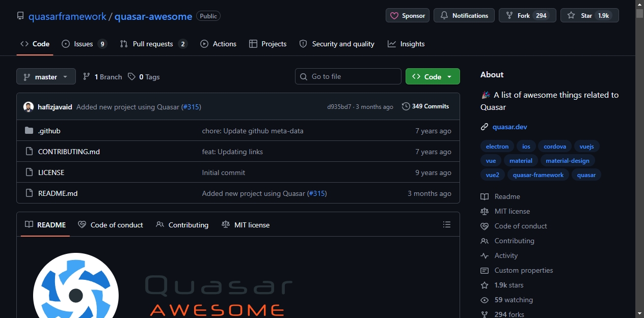Click the electron topic tag
Screen dimensions: 644x318
tap(497, 147)
